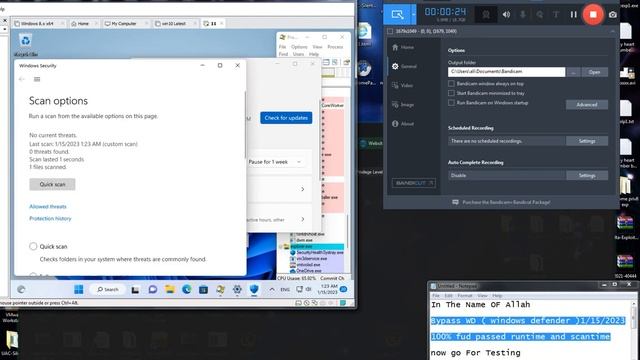The width and height of the screenshot is (640, 360).
Task: Open the About section in Bandicam sidebar
Action: coord(403,124)
